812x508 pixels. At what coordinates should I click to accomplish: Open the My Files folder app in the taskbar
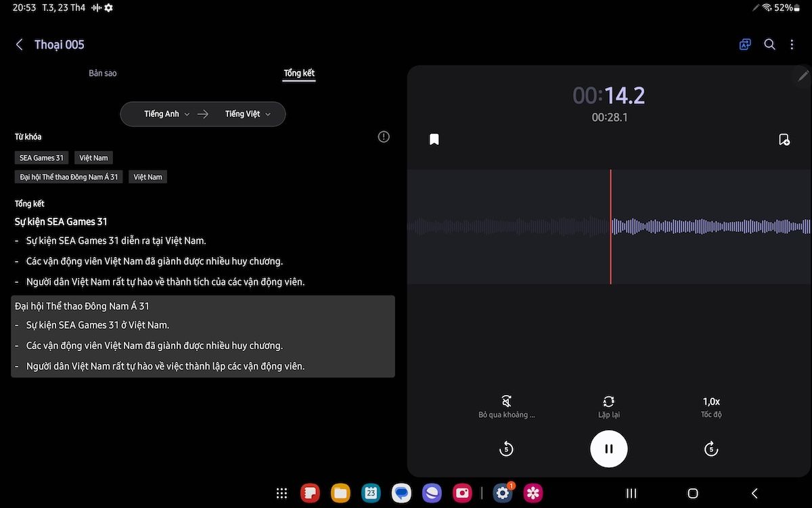click(x=340, y=493)
